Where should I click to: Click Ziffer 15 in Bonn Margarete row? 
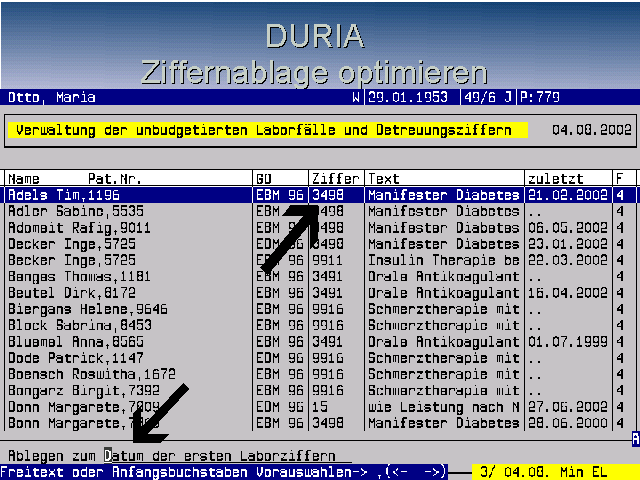coord(320,407)
